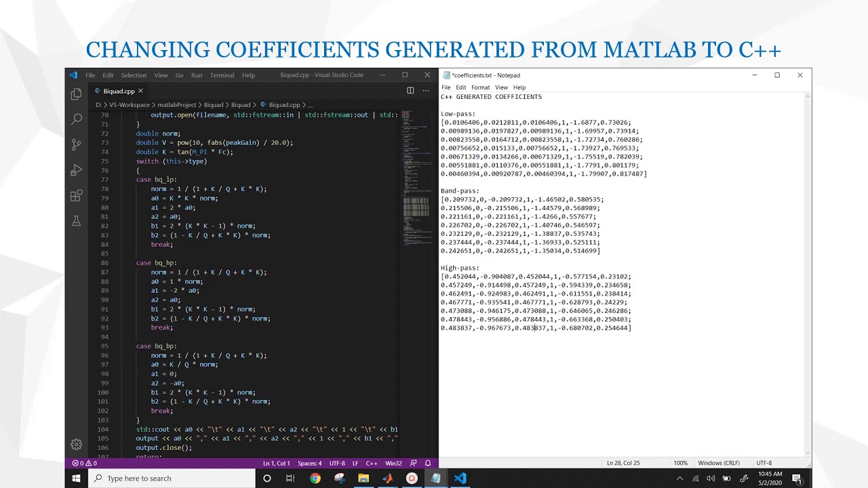This screenshot has width=868, height=488.
Task: Open the Edit menu in VS Code
Action: 108,75
